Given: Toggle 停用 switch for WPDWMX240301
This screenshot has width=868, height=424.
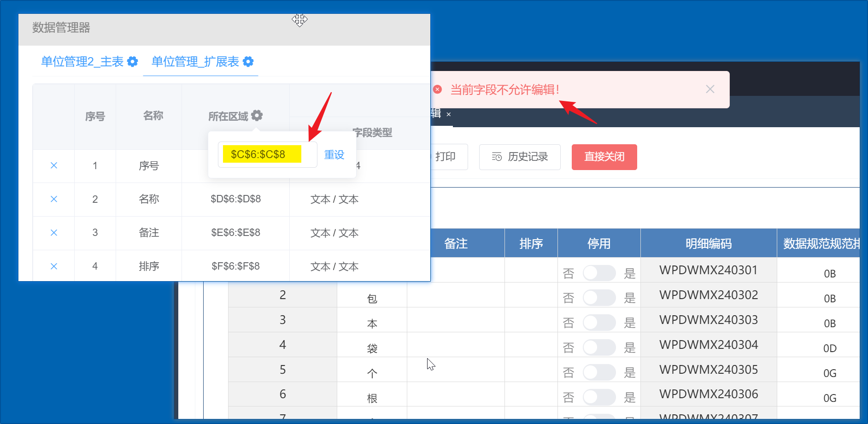Looking at the screenshot, I should point(599,273).
